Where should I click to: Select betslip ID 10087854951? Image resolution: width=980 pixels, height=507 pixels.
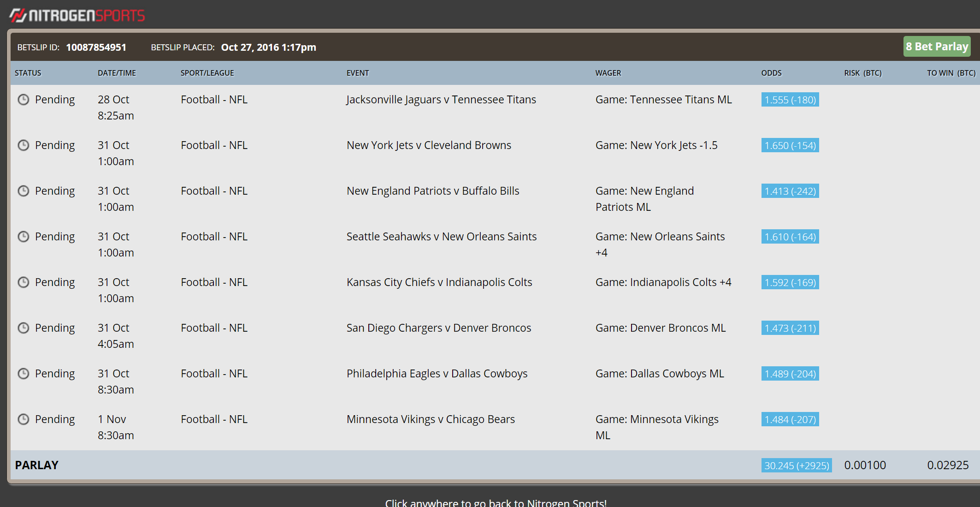click(x=96, y=47)
